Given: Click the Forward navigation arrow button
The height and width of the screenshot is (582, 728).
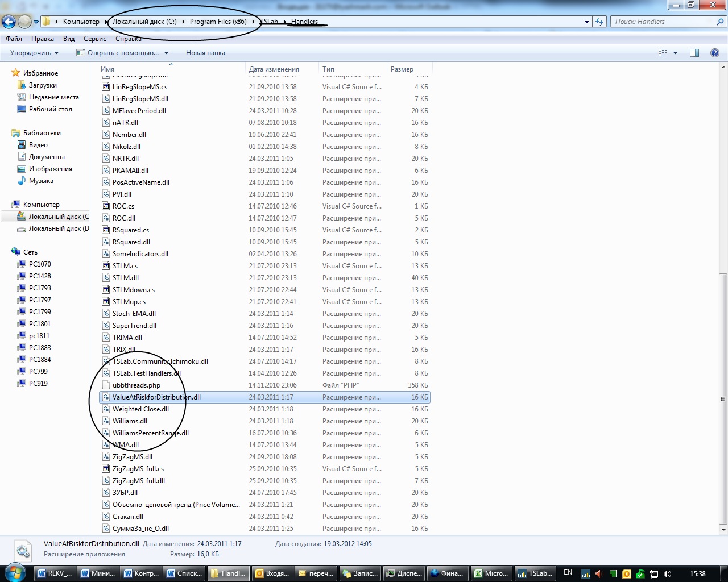Looking at the screenshot, I should (x=24, y=22).
